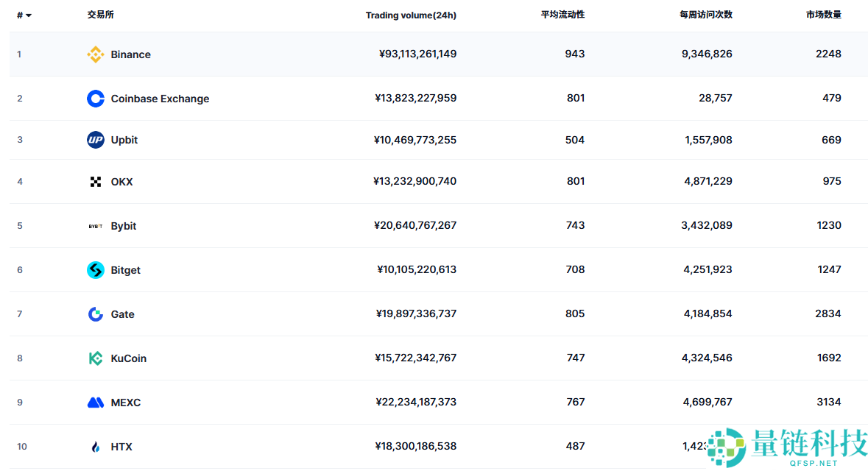
Task: Click HTX liquidity value 487
Action: coord(575,446)
